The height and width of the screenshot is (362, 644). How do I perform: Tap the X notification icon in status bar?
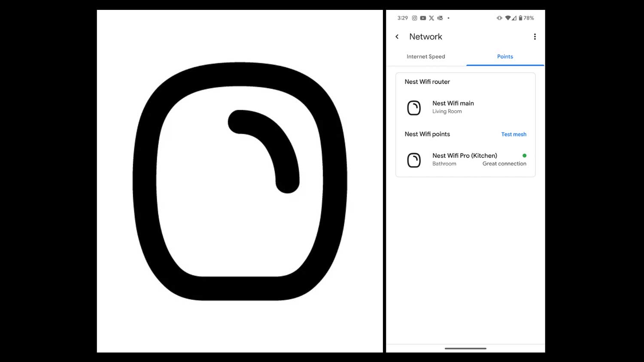(431, 18)
